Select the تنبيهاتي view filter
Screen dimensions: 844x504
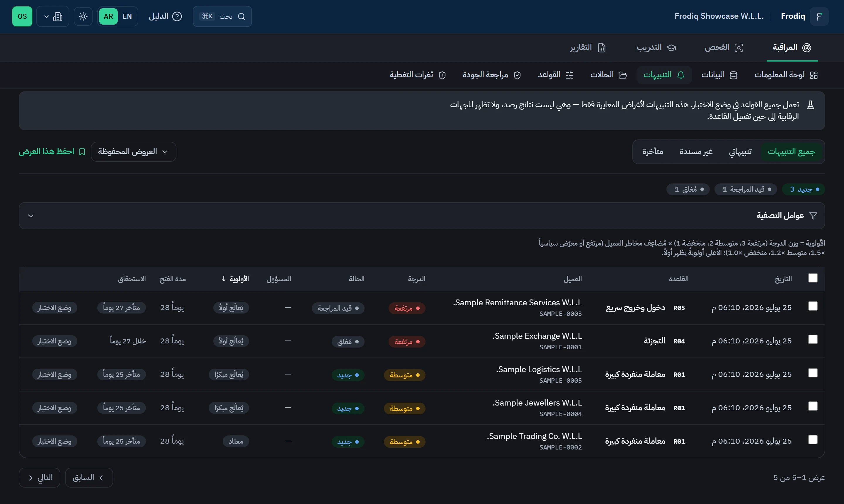pyautogui.click(x=740, y=151)
